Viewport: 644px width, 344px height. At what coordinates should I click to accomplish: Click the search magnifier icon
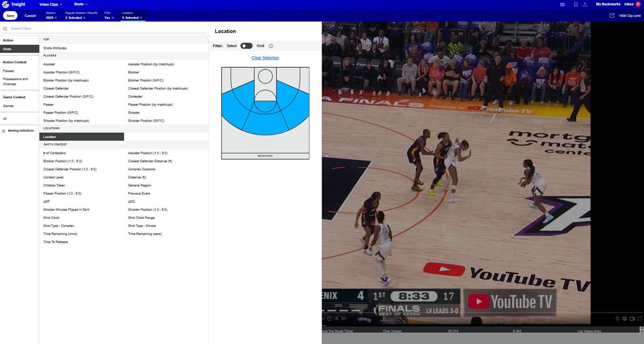click(x=5, y=28)
